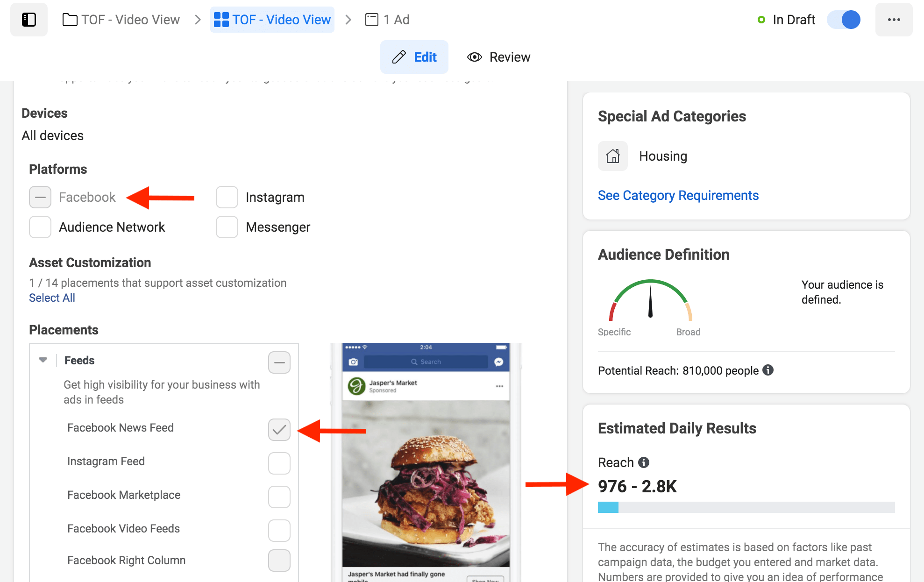Image resolution: width=924 pixels, height=582 pixels.
Task: Click the Select All asset customization link
Action: pyautogui.click(x=52, y=298)
